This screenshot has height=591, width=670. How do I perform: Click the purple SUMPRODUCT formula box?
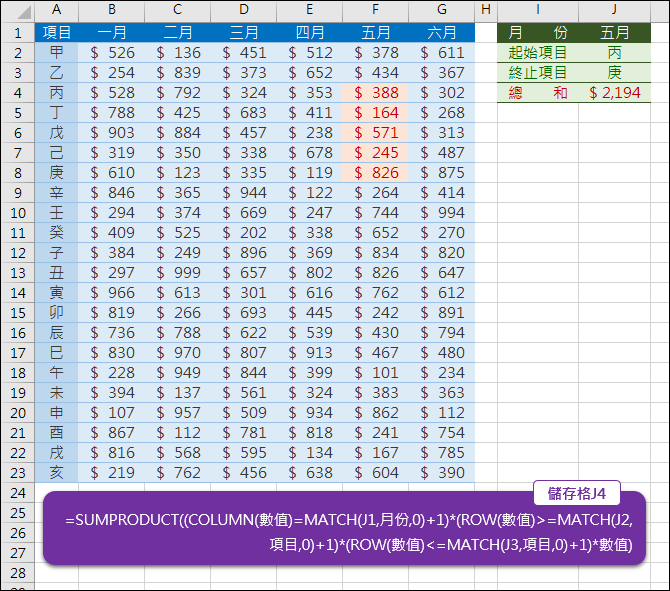coord(344,528)
